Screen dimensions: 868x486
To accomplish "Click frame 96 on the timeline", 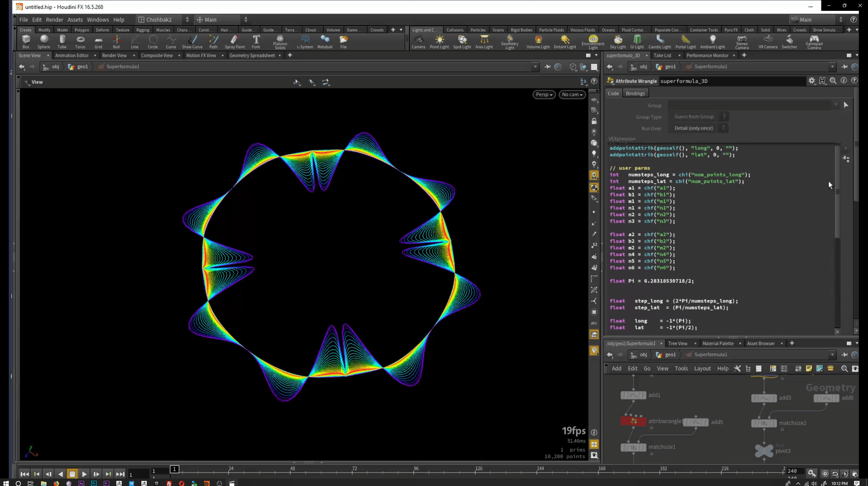I will point(416,471).
